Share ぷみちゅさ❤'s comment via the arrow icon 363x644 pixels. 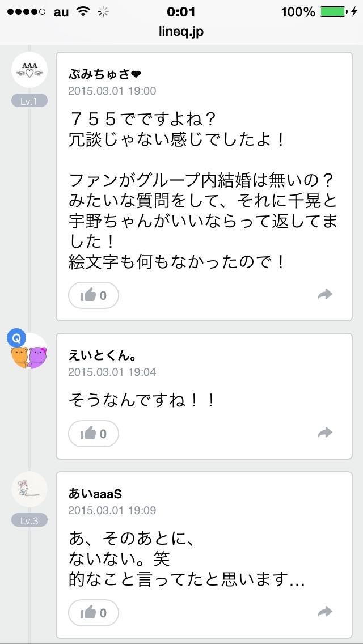pyautogui.click(x=325, y=294)
